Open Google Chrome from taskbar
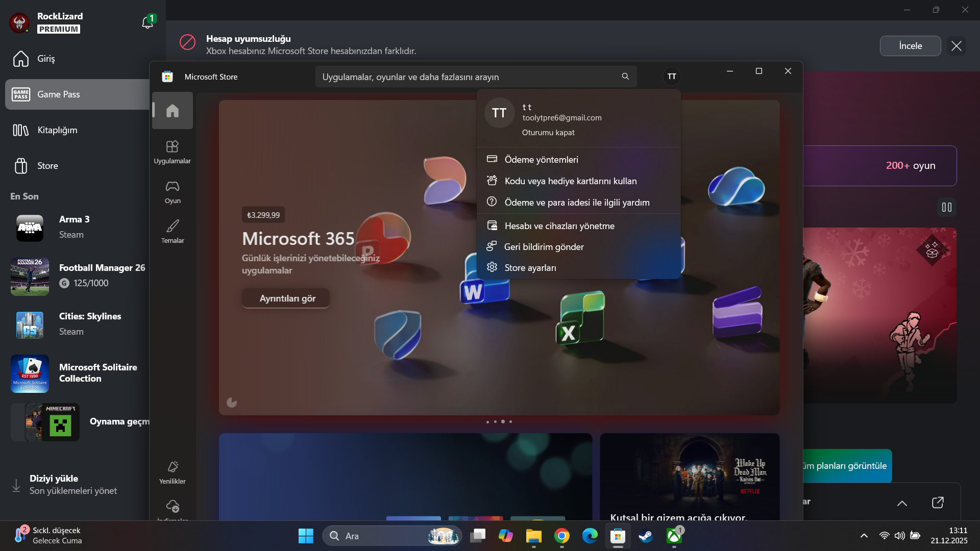This screenshot has width=980, height=551. (x=562, y=536)
